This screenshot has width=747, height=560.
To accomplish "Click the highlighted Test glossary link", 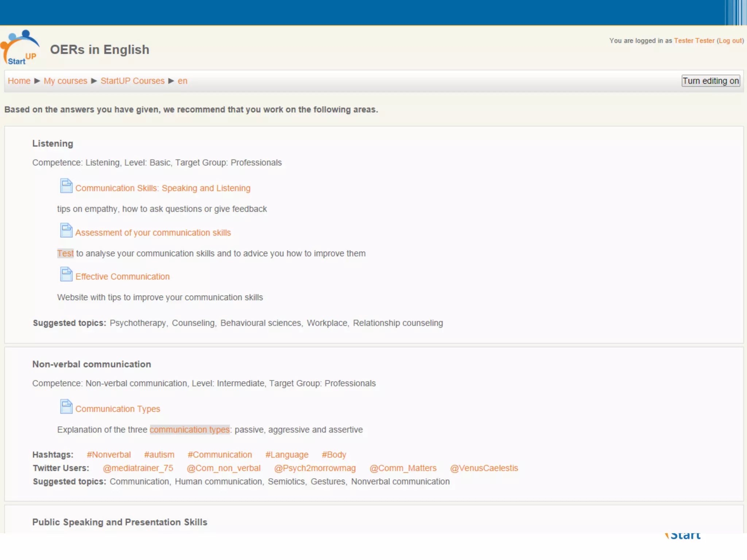I will (x=65, y=253).
